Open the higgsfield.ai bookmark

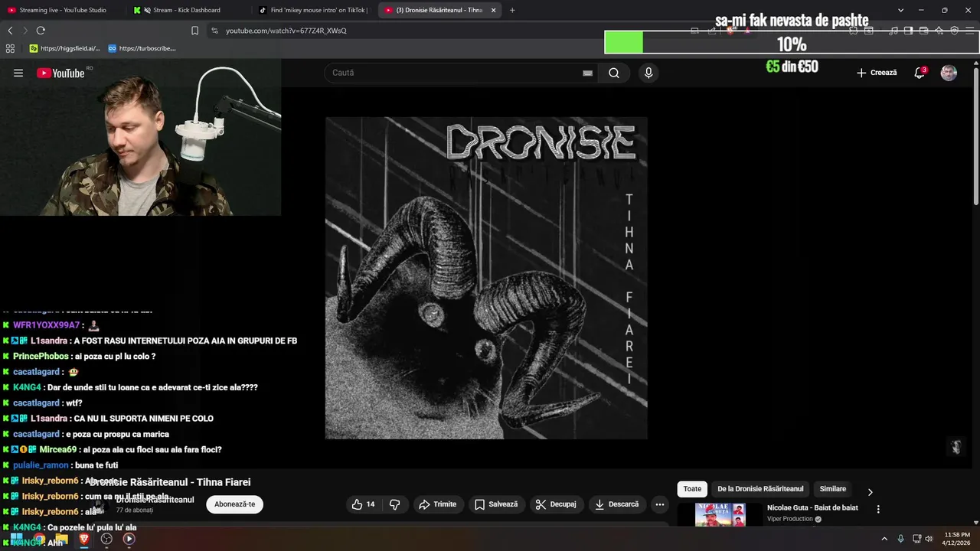[x=64, y=48]
